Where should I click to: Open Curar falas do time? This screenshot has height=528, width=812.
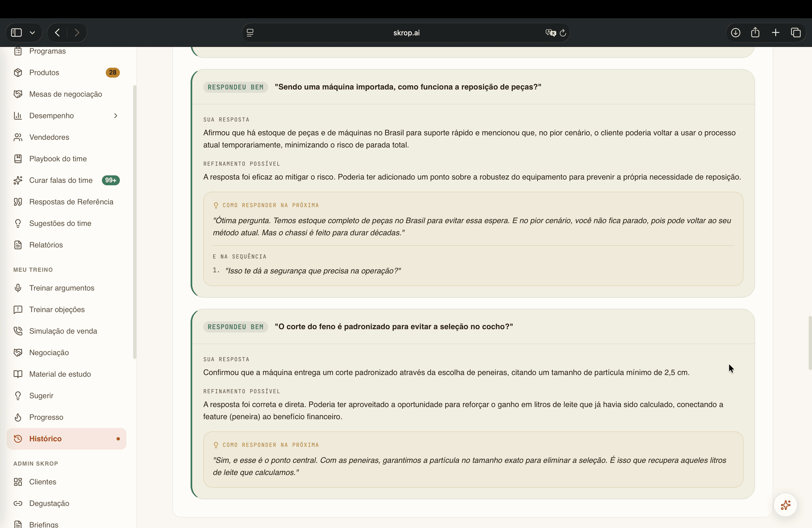[x=67, y=180]
